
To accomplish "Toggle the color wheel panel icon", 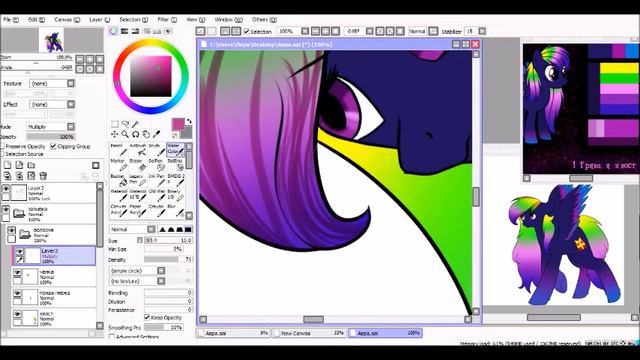I will 113,31.
